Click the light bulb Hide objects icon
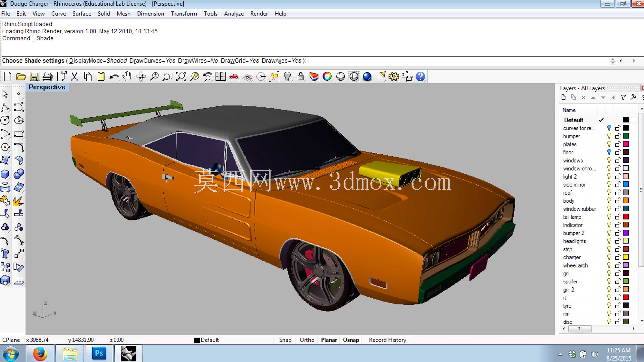 [x=287, y=76]
